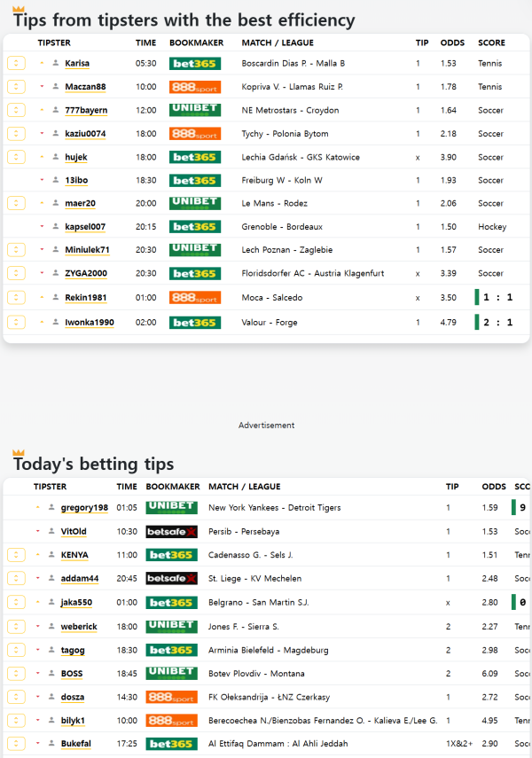Expand the row for tipster Iwonka1990
The image size is (532, 758).
[16, 322]
